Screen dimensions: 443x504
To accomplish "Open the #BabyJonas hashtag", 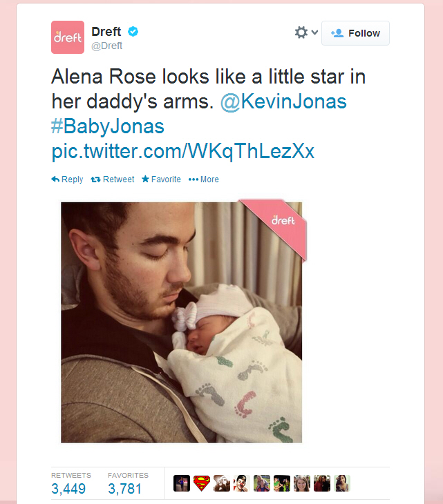I will (x=108, y=126).
